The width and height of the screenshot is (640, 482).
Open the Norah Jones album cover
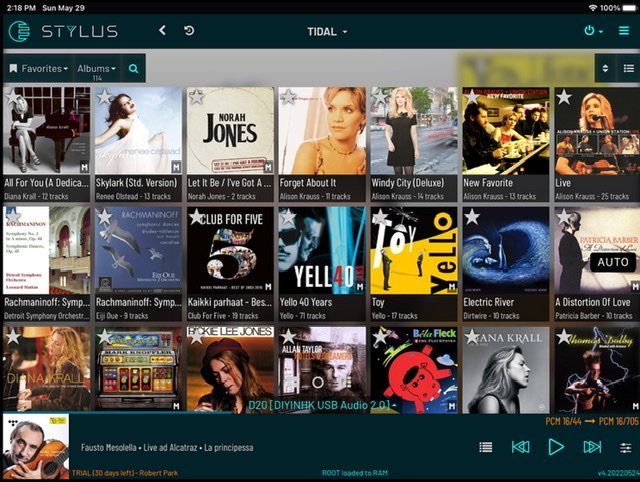230,131
